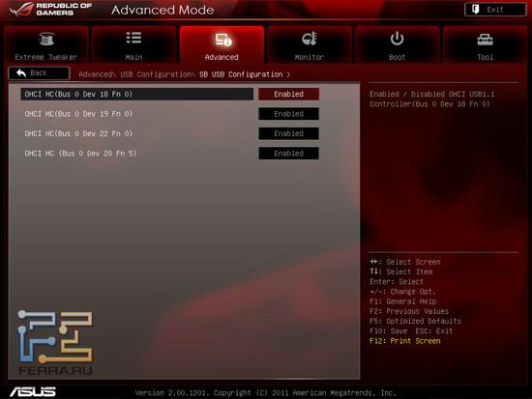Click the F12: Print Screen hint
Viewport: 532px width, 399px height.
tap(405, 341)
